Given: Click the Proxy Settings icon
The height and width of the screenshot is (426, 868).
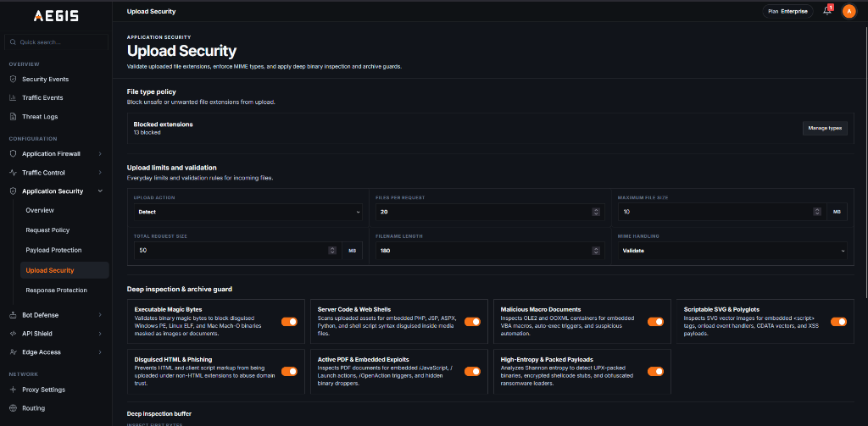Looking at the screenshot, I should (13, 390).
